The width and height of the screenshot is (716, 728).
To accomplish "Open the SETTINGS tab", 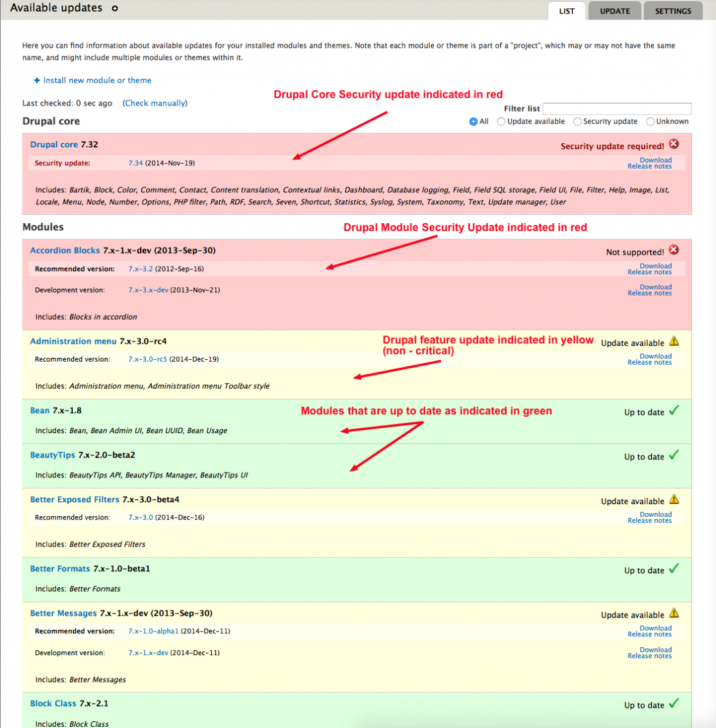I will point(673,11).
